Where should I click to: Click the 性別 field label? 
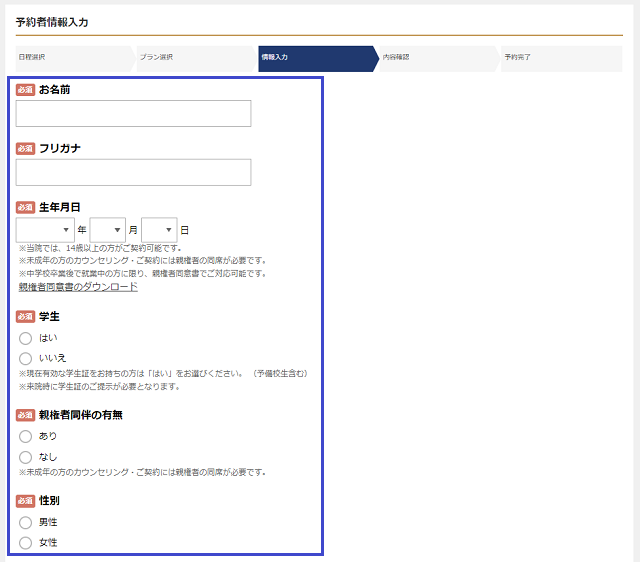click(x=49, y=501)
